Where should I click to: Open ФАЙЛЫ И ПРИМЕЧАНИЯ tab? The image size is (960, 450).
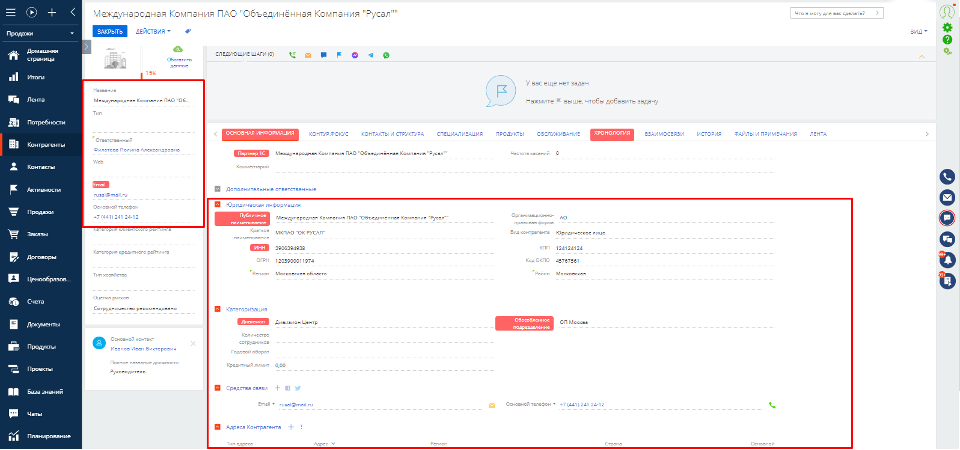tap(765, 133)
